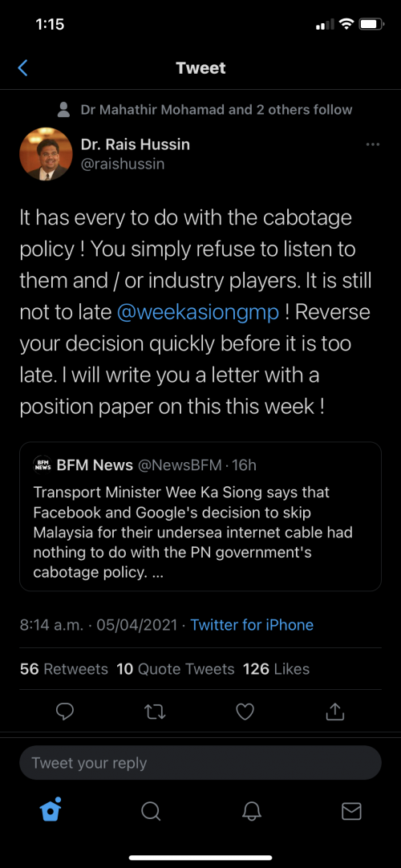Open the Notifications bell icon

pyautogui.click(x=251, y=811)
